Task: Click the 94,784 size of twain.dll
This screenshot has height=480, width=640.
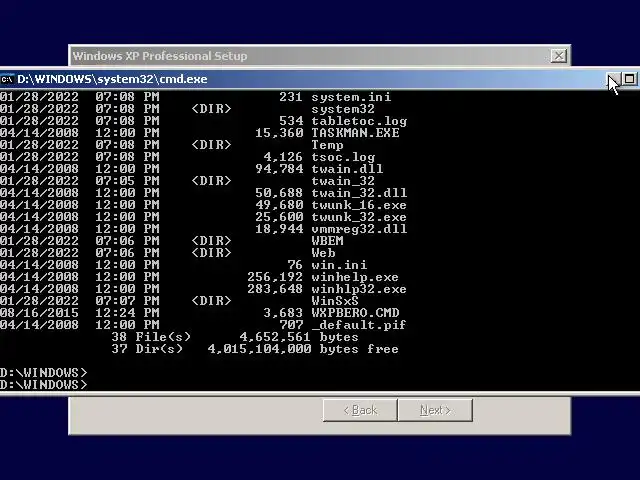Action: tap(279, 169)
